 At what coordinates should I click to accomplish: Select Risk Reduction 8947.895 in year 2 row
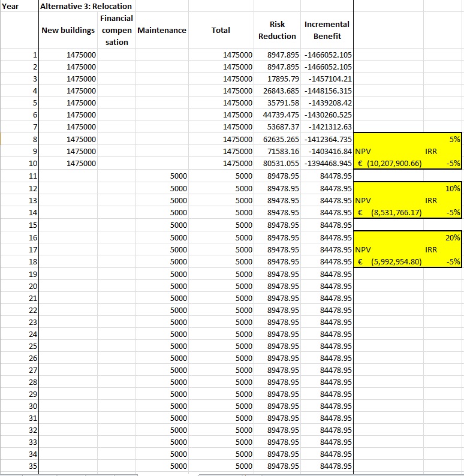278,67
